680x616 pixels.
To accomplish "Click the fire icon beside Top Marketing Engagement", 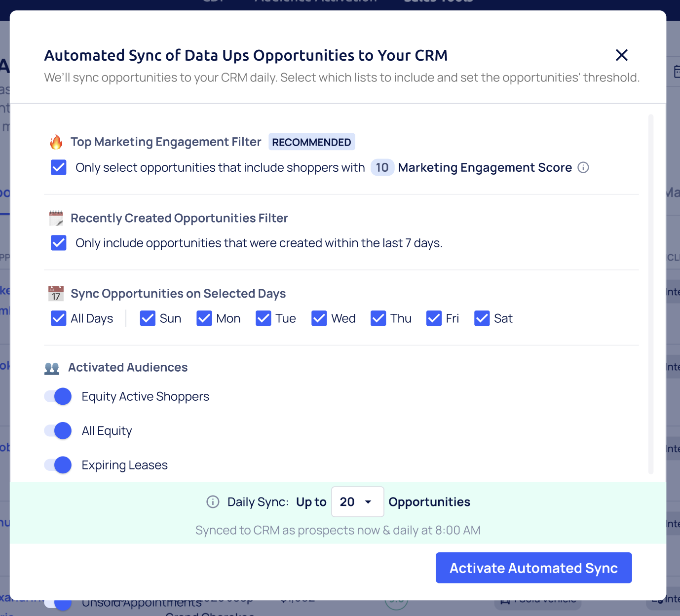I will coord(56,142).
